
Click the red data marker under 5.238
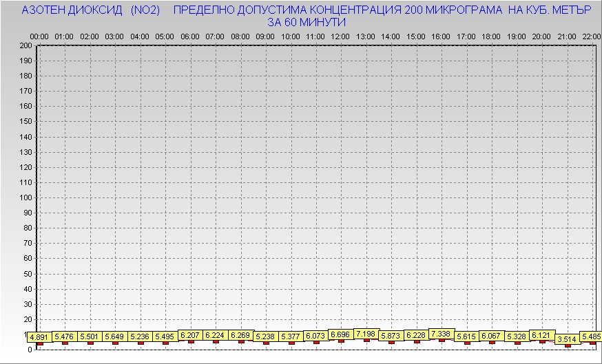[266, 343]
